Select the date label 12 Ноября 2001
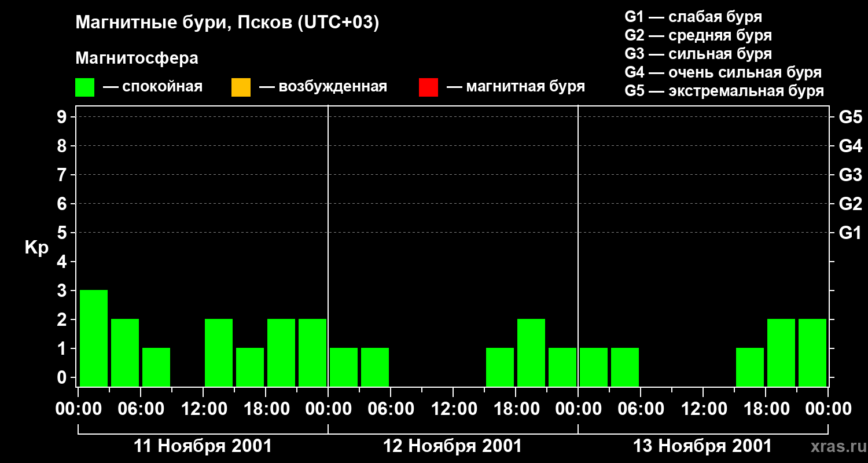The width and height of the screenshot is (868, 463). pos(453,446)
